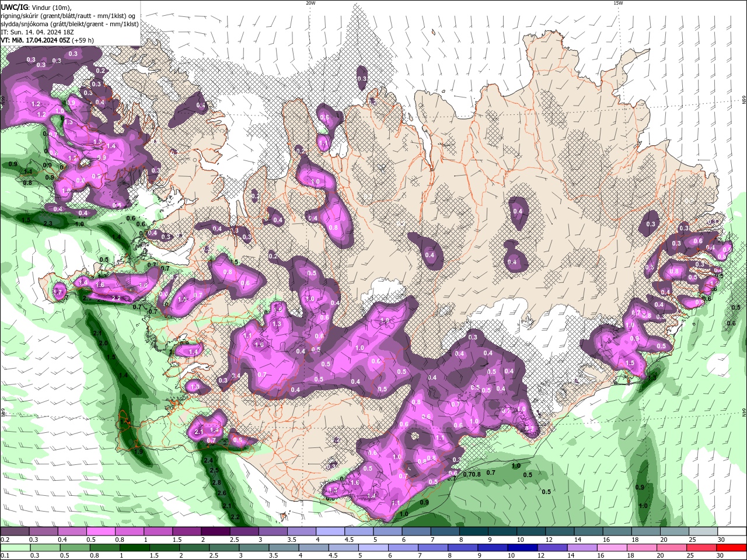
Task: Click the '0.8' label on the snow scale
Action: (x=120, y=540)
